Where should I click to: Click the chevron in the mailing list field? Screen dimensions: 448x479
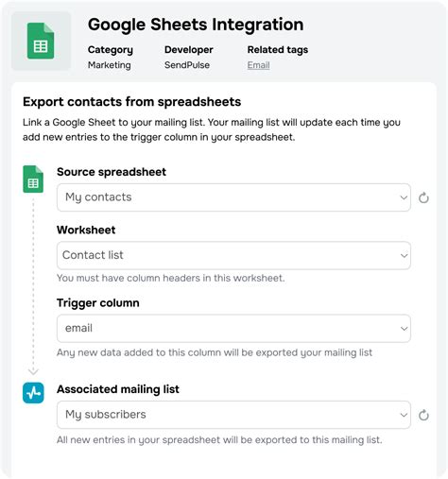(404, 415)
